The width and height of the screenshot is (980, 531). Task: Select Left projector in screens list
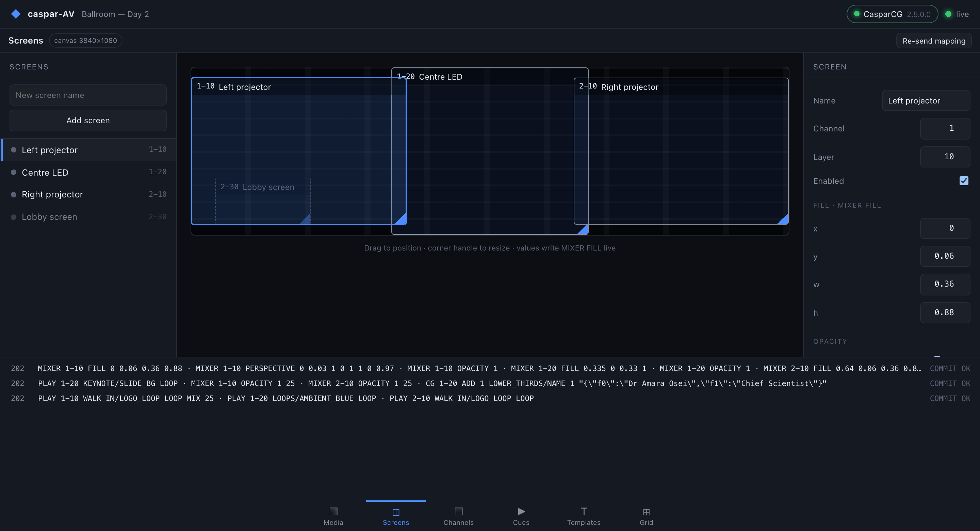coord(88,150)
